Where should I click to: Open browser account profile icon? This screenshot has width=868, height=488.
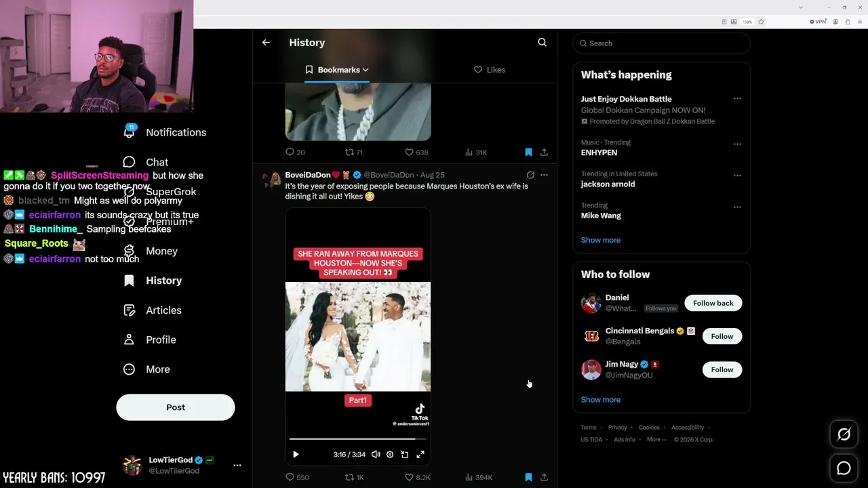pyautogui.click(x=835, y=22)
